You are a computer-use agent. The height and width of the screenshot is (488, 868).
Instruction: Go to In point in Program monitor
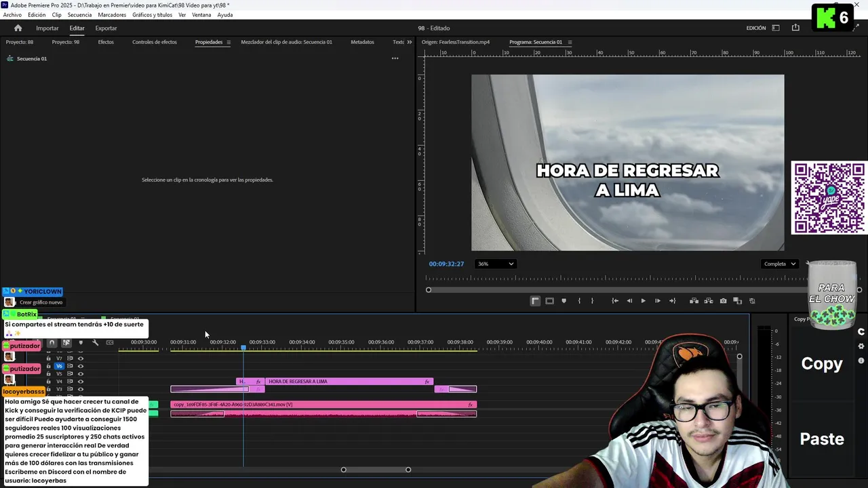(x=614, y=301)
